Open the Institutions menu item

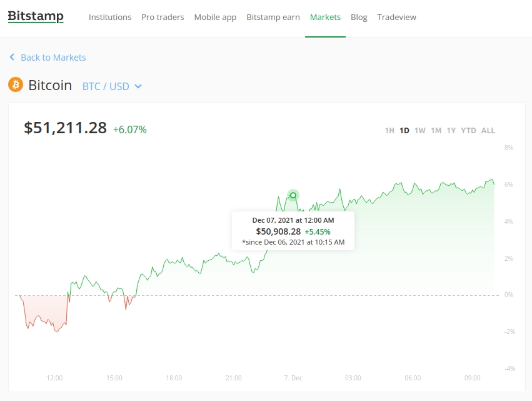(x=110, y=17)
